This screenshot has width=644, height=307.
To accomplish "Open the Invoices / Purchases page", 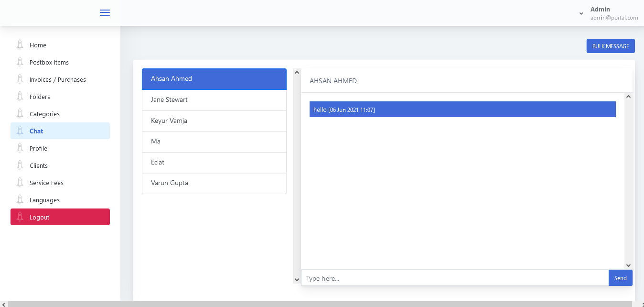I will (x=57, y=79).
